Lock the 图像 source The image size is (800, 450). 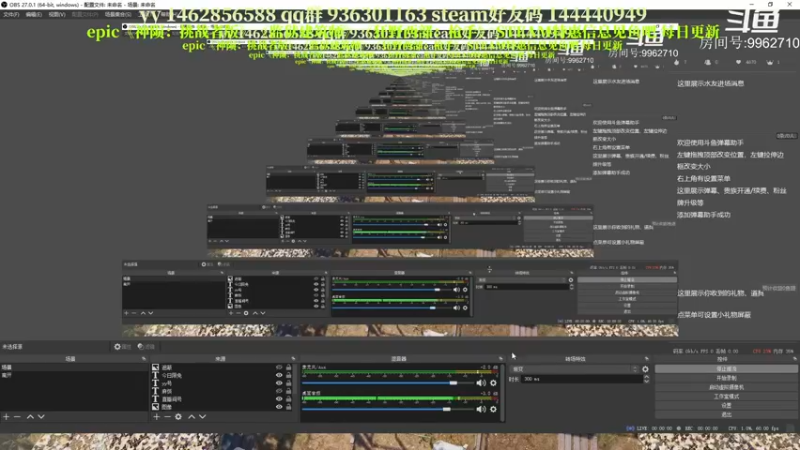289,407
